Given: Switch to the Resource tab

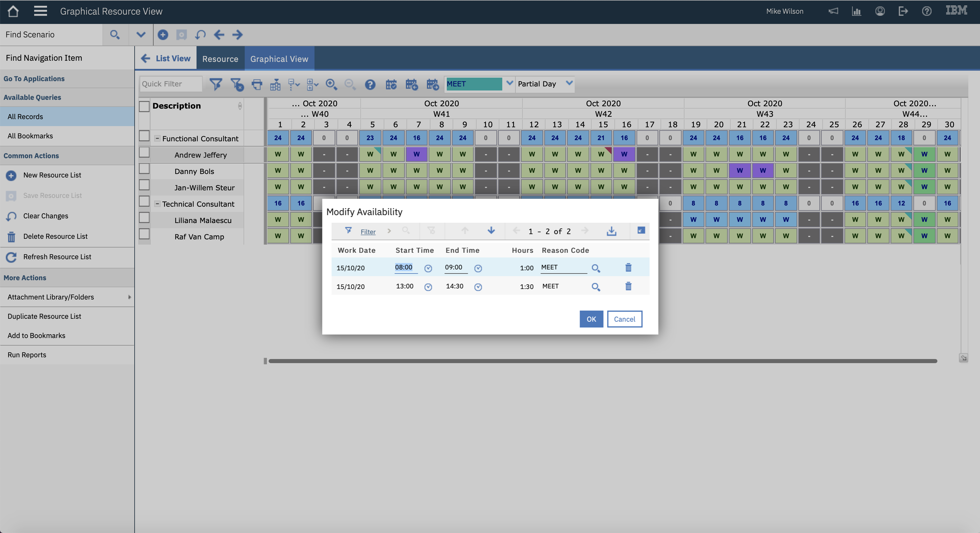Looking at the screenshot, I should (220, 59).
